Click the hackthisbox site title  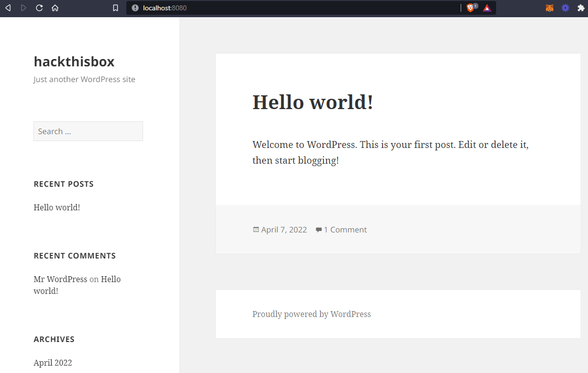(x=74, y=61)
